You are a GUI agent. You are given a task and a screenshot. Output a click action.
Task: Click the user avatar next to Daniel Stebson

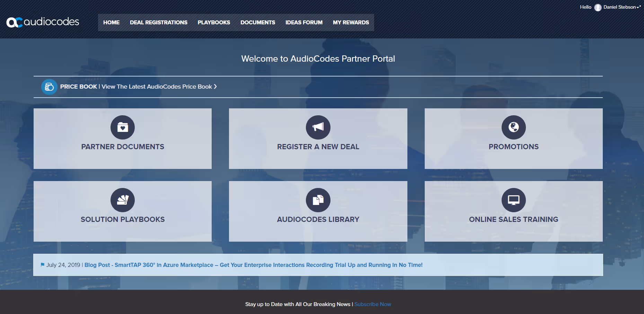tap(597, 7)
